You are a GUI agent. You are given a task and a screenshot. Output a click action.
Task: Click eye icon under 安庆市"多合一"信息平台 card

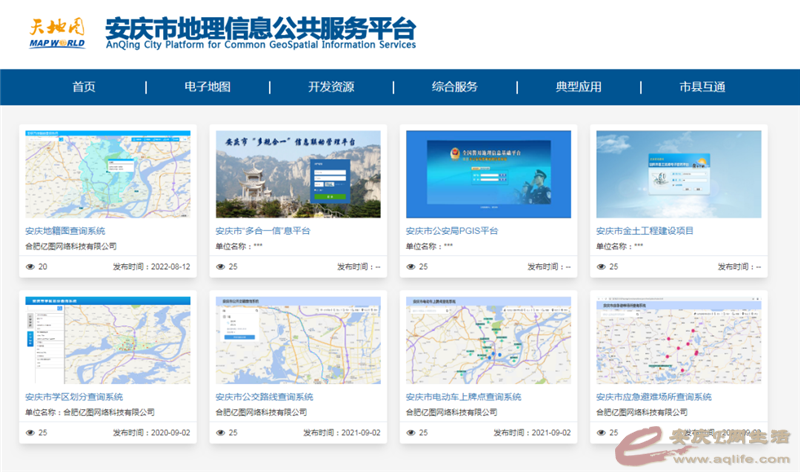pos(220,267)
